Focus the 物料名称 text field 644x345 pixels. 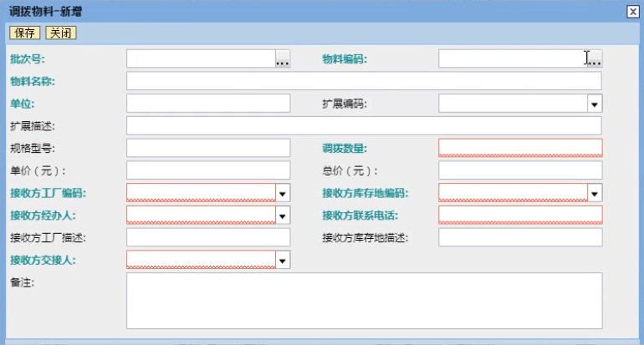[x=364, y=81]
